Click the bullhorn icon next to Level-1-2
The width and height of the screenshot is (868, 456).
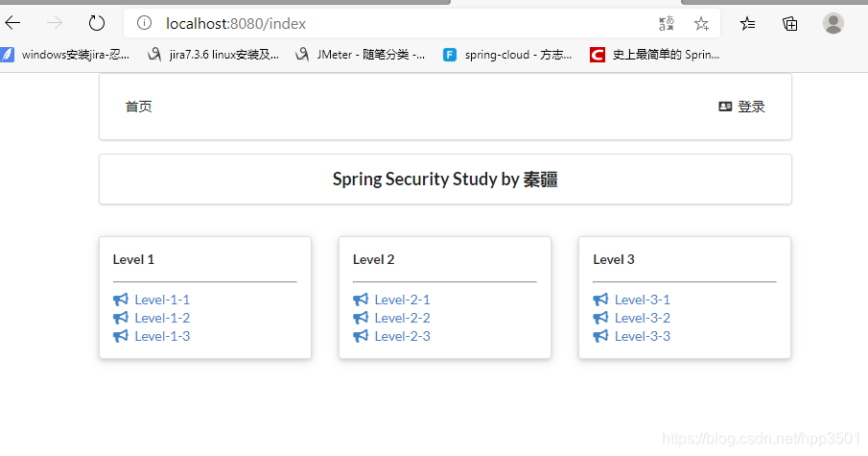tap(121, 318)
